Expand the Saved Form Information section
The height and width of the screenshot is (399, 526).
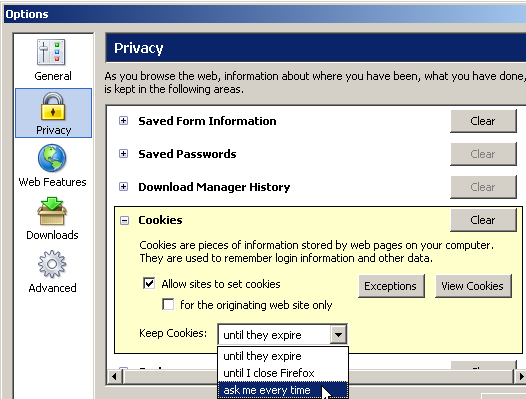click(123, 120)
